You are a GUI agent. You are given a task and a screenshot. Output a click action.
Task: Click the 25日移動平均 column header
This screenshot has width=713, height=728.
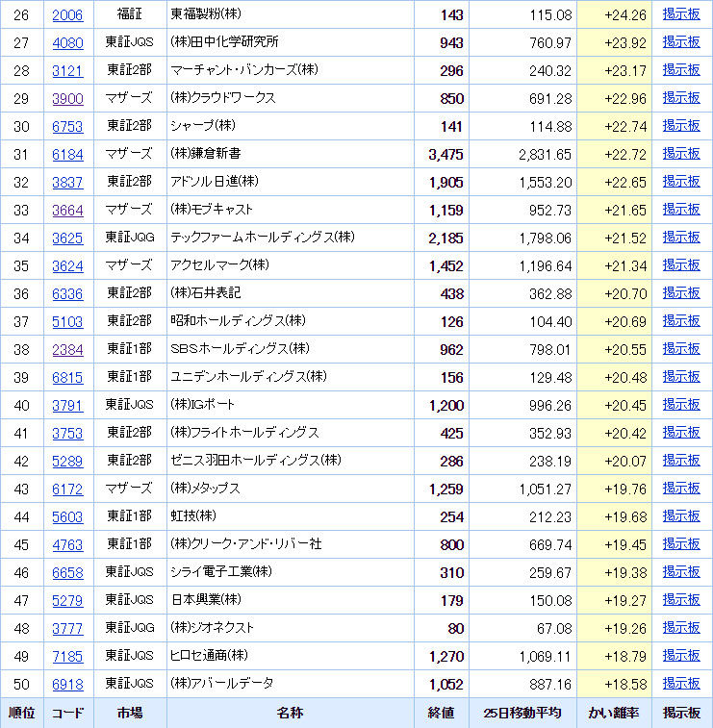[x=523, y=714]
